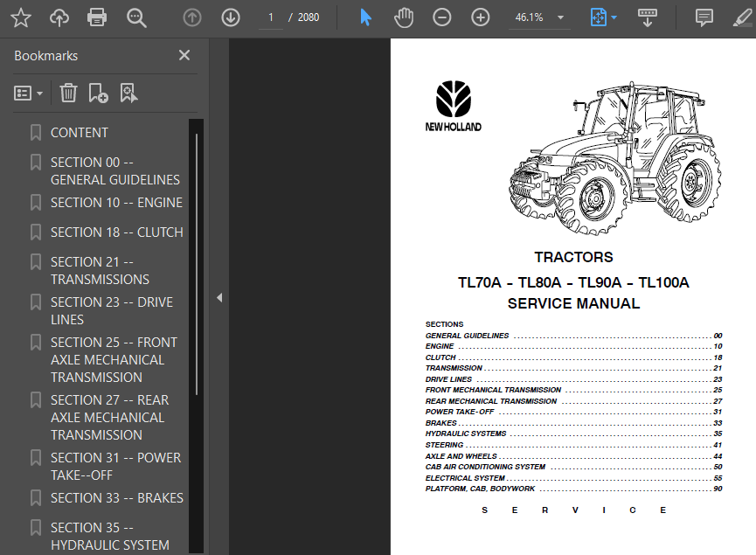Add a new bookmark icon
The image size is (756, 555).
pos(99,93)
